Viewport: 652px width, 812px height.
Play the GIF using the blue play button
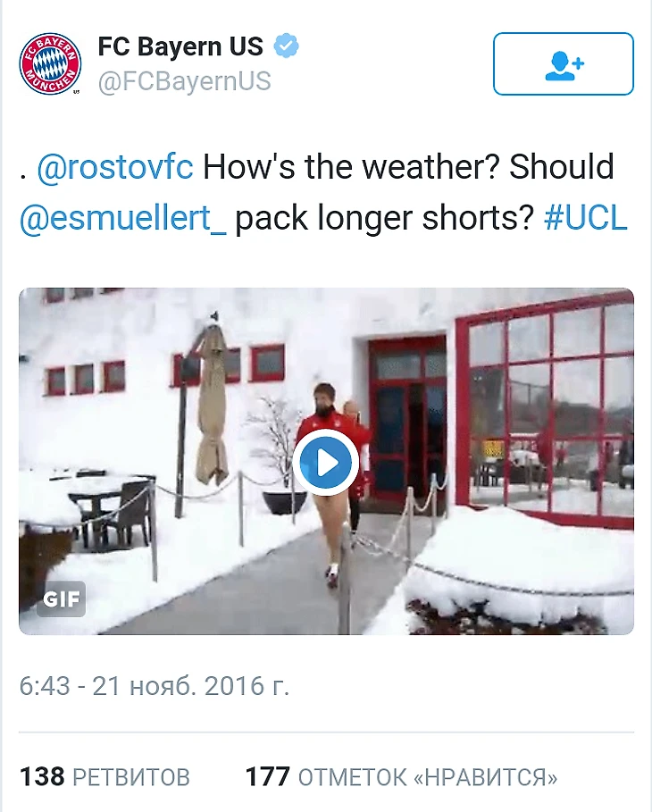(x=325, y=462)
